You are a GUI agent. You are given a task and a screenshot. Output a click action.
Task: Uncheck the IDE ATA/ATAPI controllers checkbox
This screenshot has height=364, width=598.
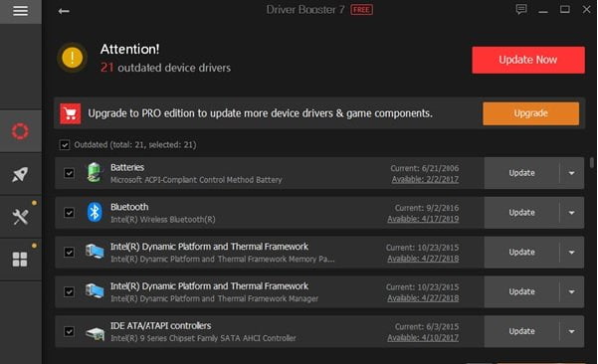click(x=69, y=331)
